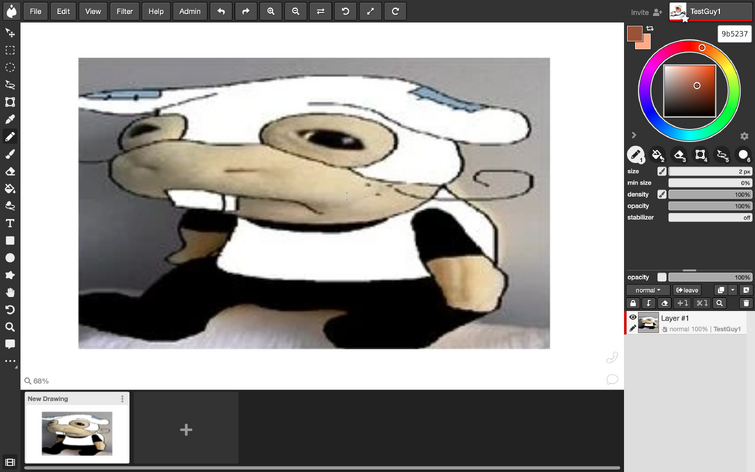Open the TestGuy1 user profile
755x472 pixels.
711,12
